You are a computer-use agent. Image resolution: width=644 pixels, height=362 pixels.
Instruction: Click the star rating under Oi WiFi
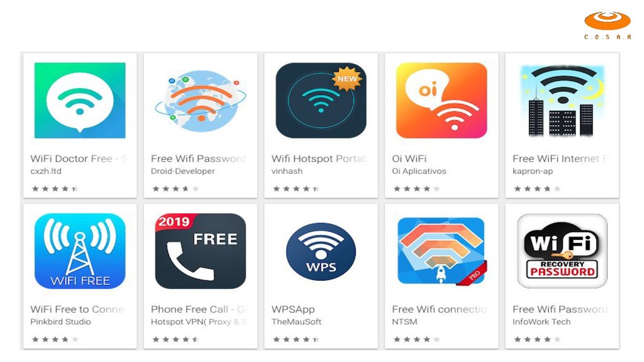416,189
